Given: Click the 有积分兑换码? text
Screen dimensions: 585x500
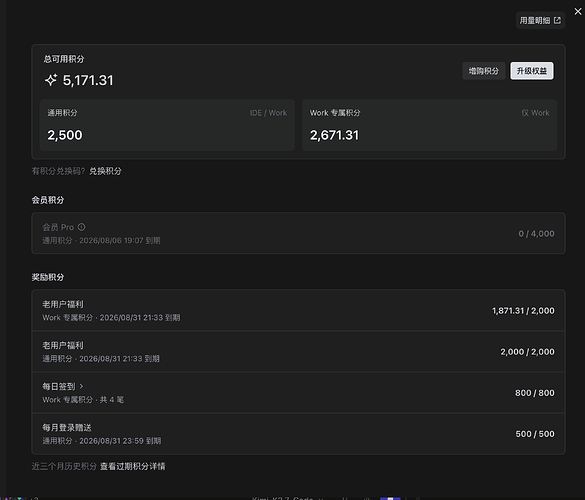Looking at the screenshot, I should 59,171.
